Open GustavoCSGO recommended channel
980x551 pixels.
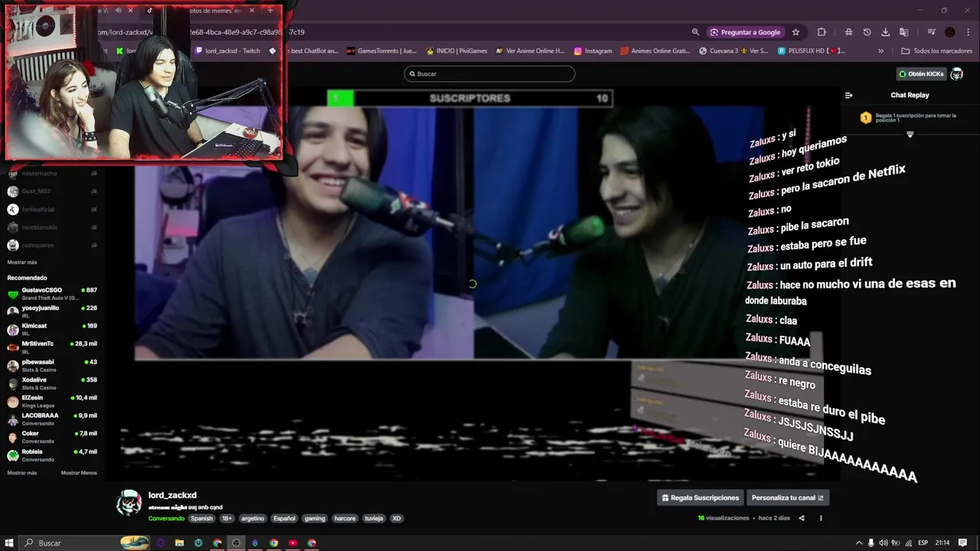pyautogui.click(x=52, y=294)
